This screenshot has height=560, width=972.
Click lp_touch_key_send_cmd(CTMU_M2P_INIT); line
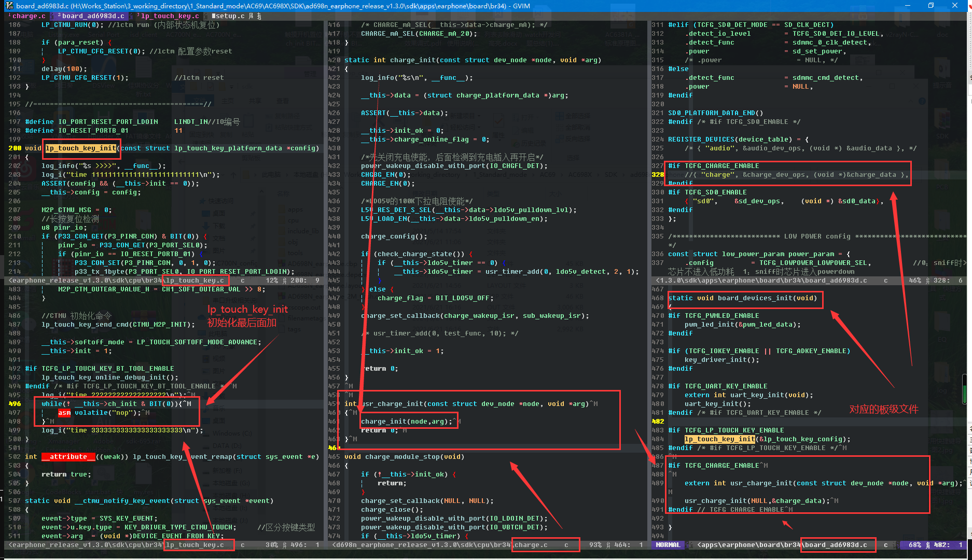(x=118, y=325)
